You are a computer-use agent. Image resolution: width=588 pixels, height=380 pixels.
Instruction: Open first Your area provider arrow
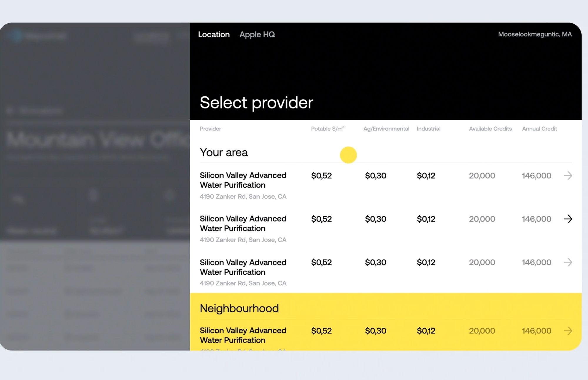pos(568,176)
